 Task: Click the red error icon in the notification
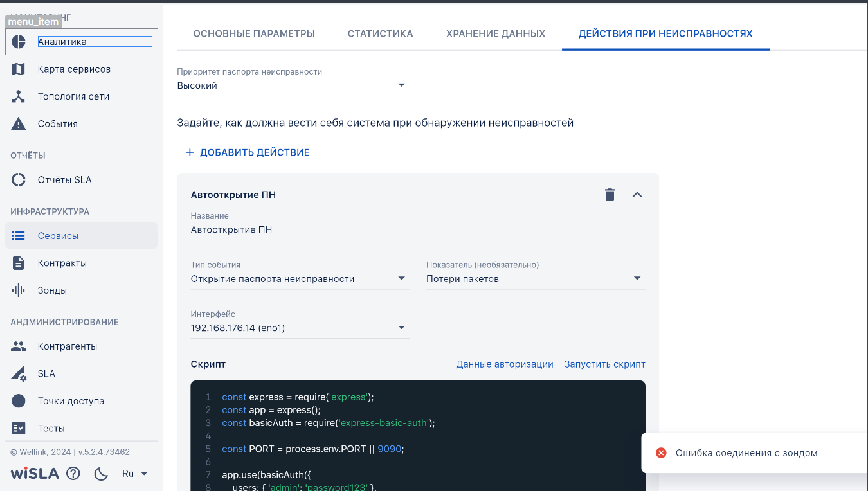[661, 453]
